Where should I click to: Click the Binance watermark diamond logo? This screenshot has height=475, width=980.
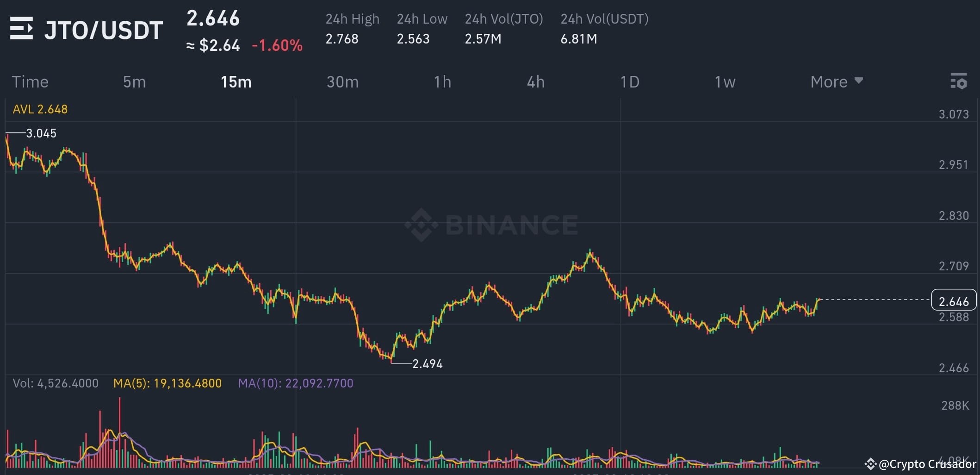[421, 224]
